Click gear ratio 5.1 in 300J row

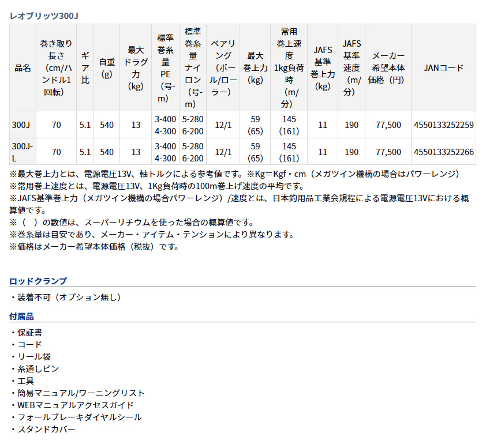coord(85,125)
